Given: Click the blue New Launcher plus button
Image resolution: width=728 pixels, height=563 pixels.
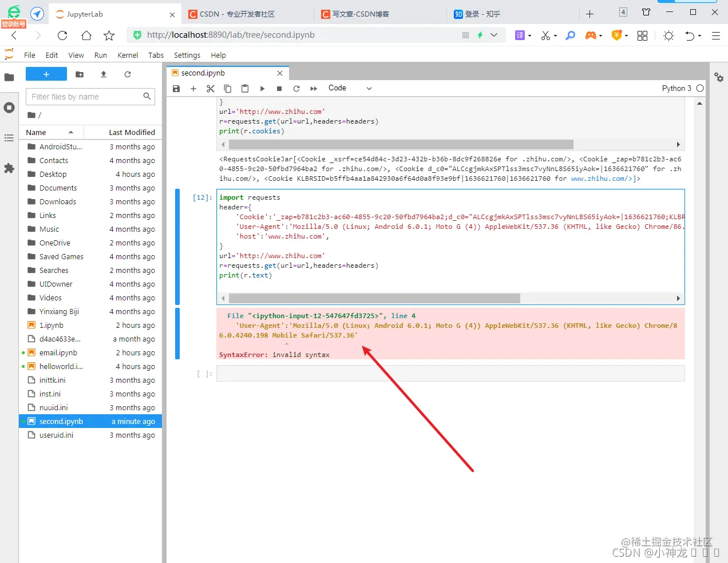Looking at the screenshot, I should [46, 74].
